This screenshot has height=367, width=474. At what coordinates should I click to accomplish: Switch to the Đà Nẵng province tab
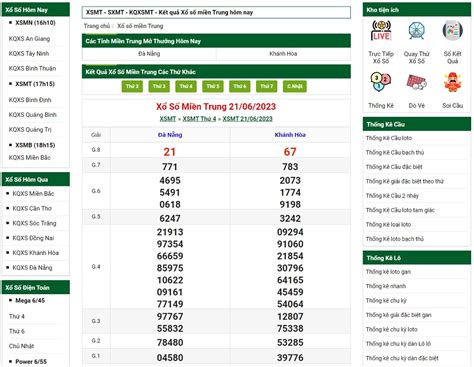click(149, 54)
